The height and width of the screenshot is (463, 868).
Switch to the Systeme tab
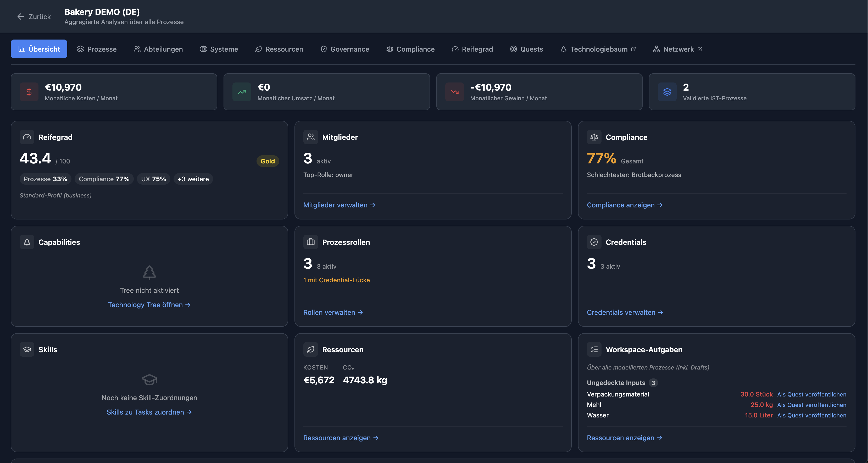point(219,49)
